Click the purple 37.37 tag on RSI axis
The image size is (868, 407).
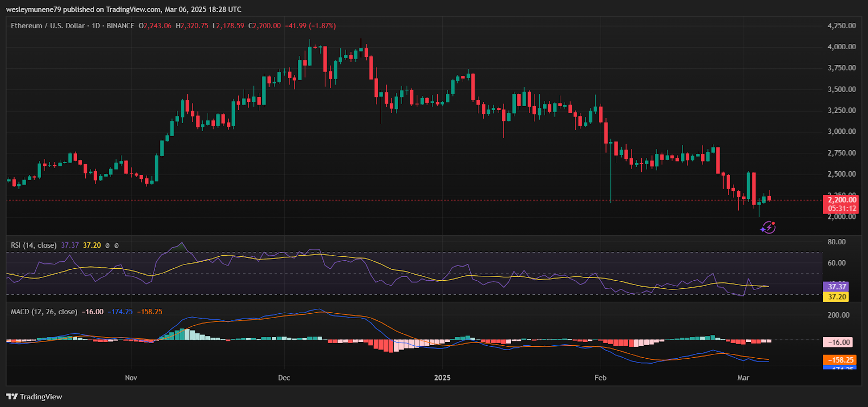(837, 287)
